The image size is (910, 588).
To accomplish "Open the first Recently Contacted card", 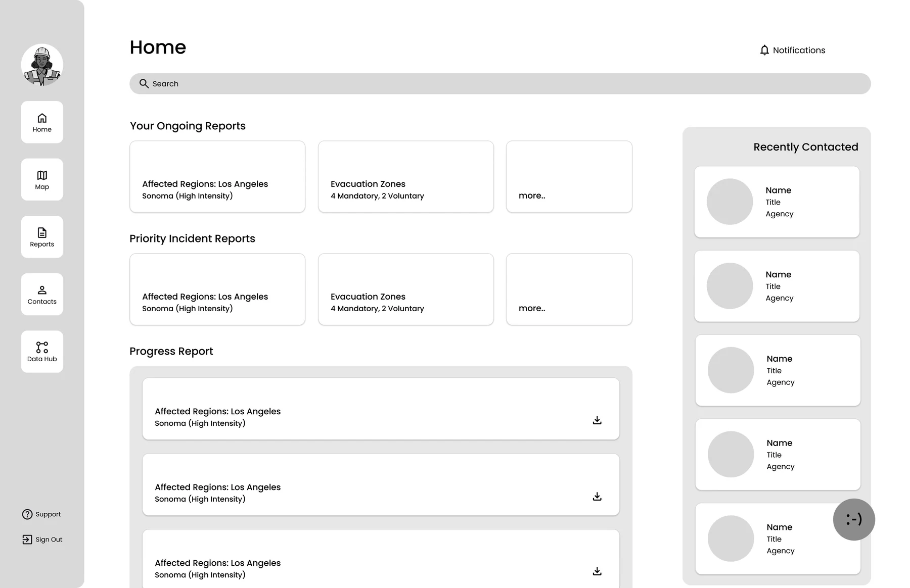I will tap(777, 202).
